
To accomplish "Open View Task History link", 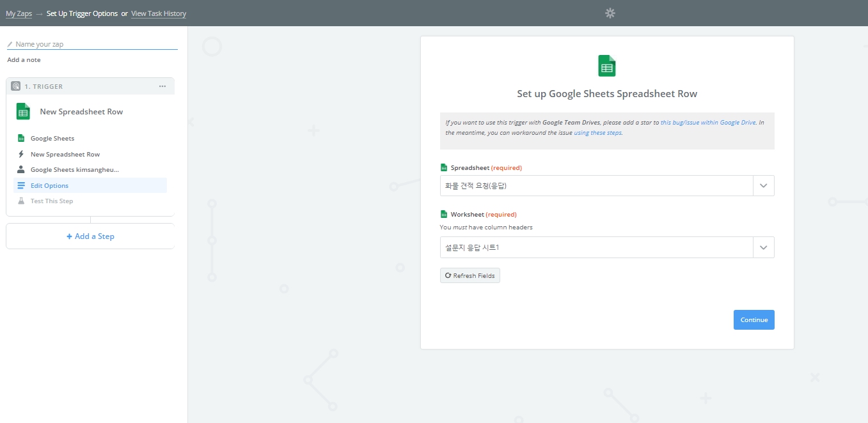I will point(159,13).
